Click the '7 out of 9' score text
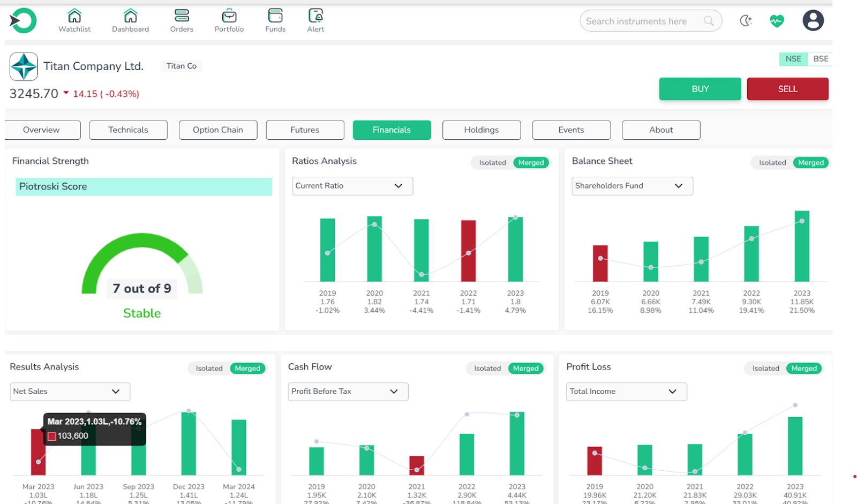Viewport: 857px width, 504px height. pos(142,289)
